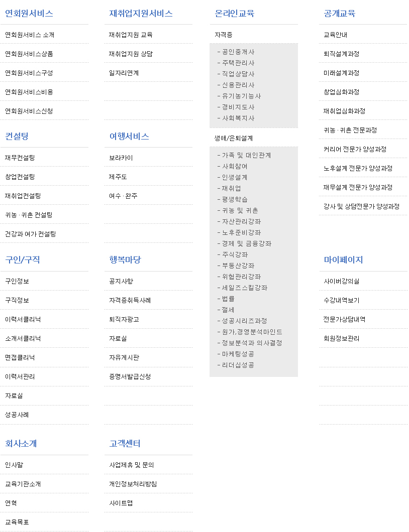409x532 pixels.
Task: Open the 생애/은퇴설계 category
Action: coord(234,138)
